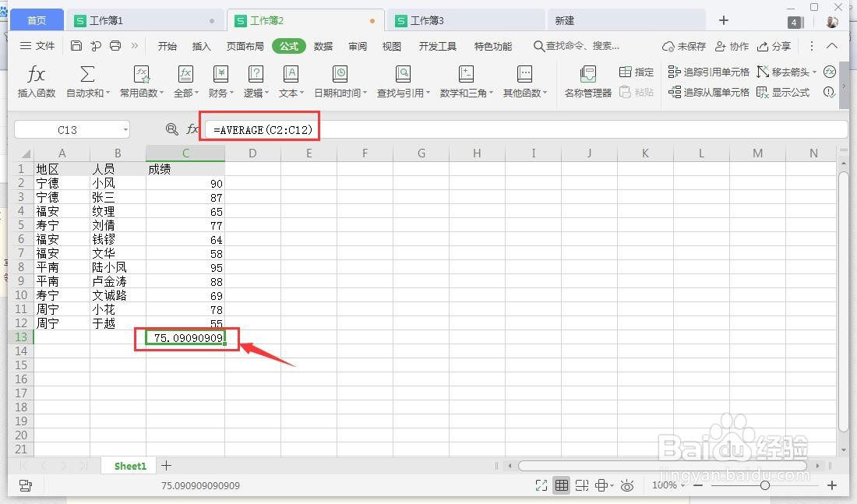This screenshot has height=504, width=857.
Task: Click trace dependents (追踪从属单元格)
Action: (709, 92)
